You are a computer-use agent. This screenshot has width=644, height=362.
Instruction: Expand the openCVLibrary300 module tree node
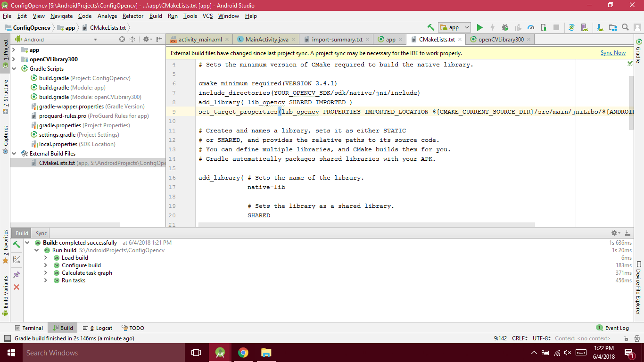click(14, 59)
